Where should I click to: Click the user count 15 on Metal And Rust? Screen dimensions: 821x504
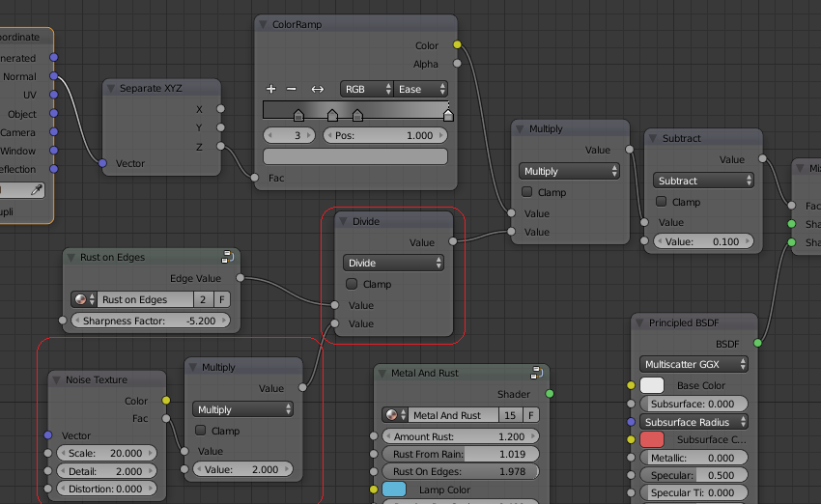(511, 415)
